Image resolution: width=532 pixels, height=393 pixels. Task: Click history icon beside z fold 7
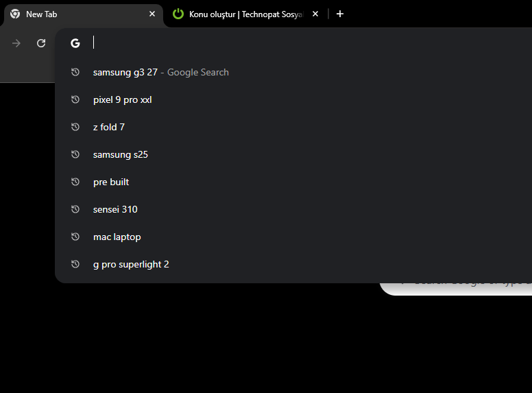(75, 127)
